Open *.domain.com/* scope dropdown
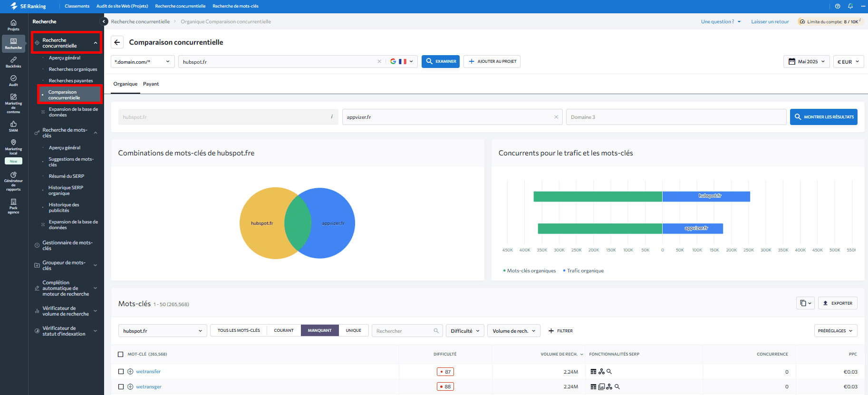 (143, 62)
